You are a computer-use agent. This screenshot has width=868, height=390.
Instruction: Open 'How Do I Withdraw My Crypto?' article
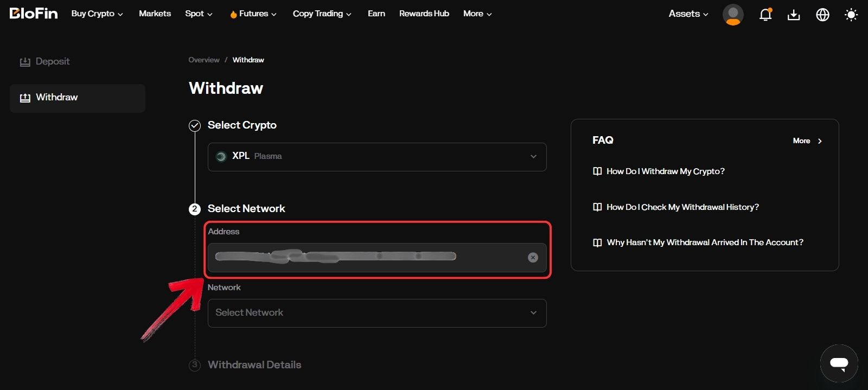coord(665,171)
